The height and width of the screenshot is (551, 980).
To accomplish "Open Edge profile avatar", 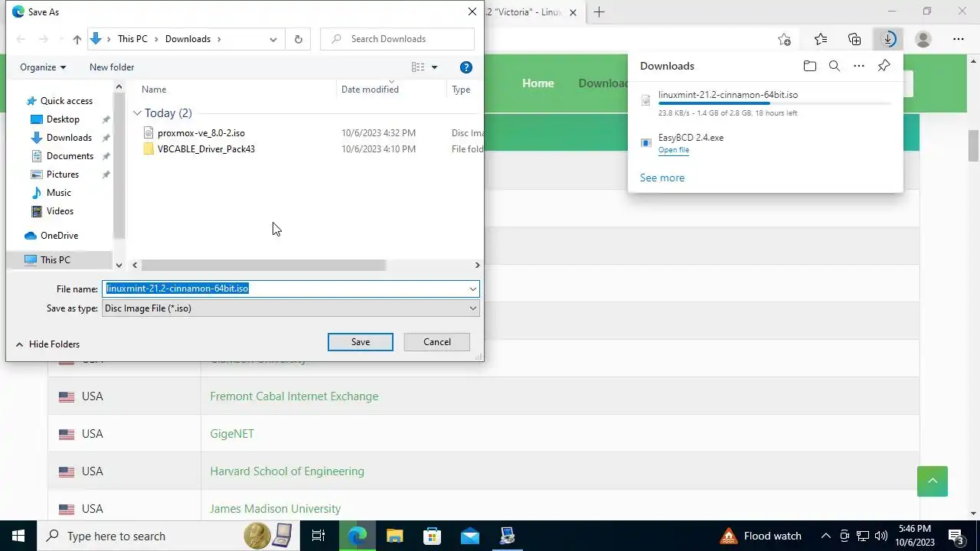I will (923, 39).
